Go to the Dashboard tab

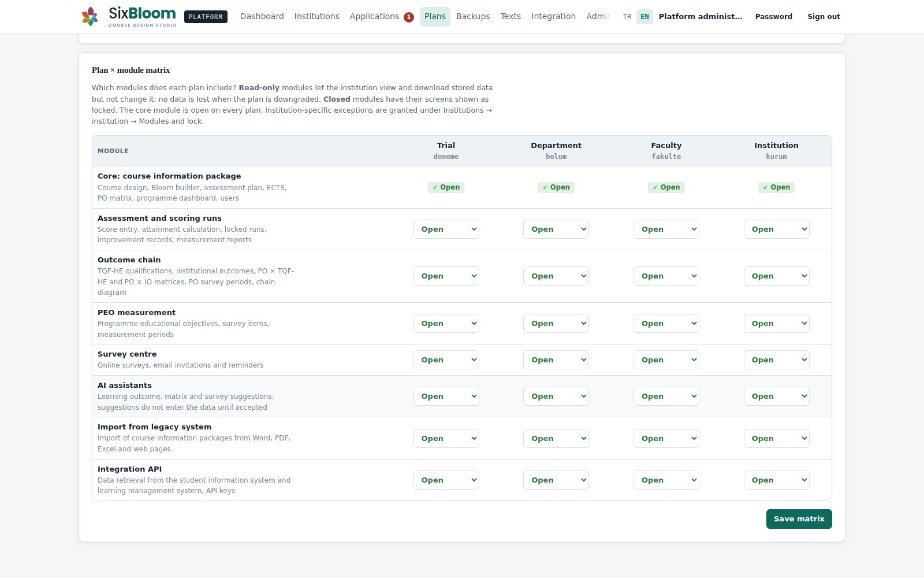262,16
